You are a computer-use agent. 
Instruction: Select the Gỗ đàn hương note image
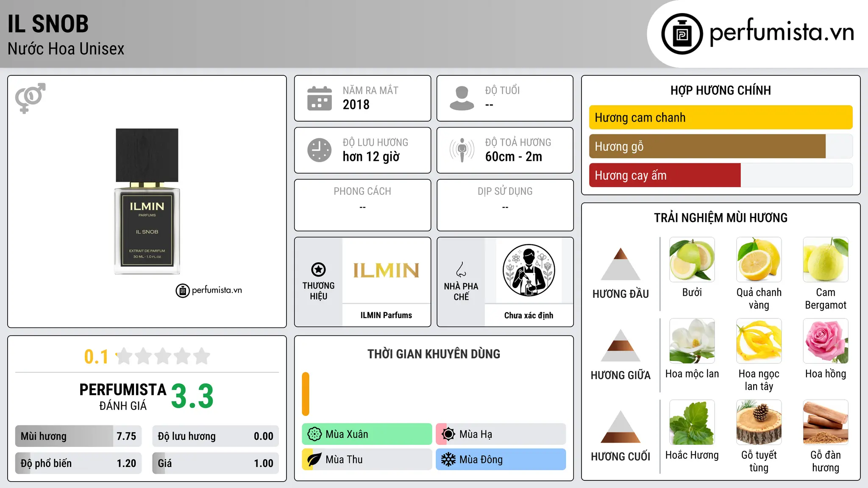pos(826,422)
